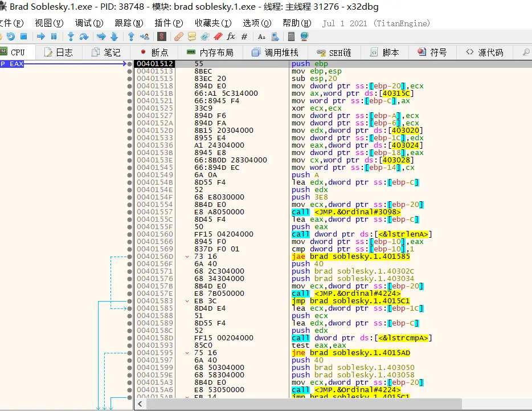Open the Scylla plugin icon
This screenshot has height=411, width=532.
(162, 36)
